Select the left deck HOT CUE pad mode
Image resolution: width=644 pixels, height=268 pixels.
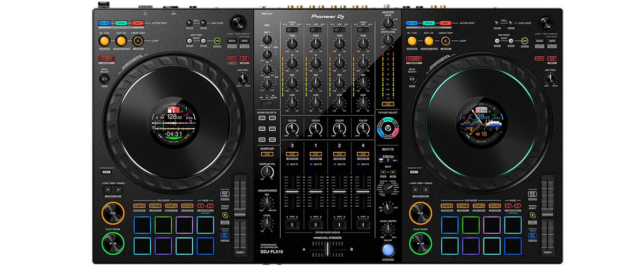click(x=140, y=206)
